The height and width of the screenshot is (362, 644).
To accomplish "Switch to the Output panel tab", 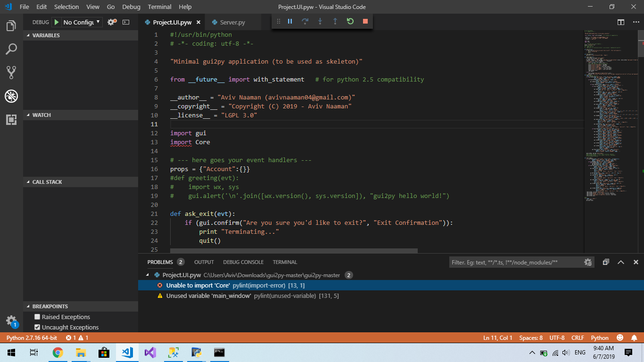I will click(204, 262).
